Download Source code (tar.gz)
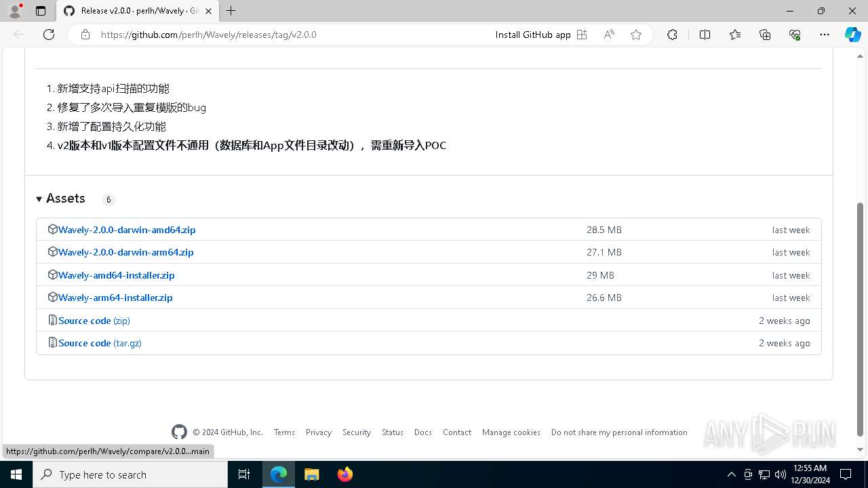Screen dimensions: 868x488 (100, 343)
